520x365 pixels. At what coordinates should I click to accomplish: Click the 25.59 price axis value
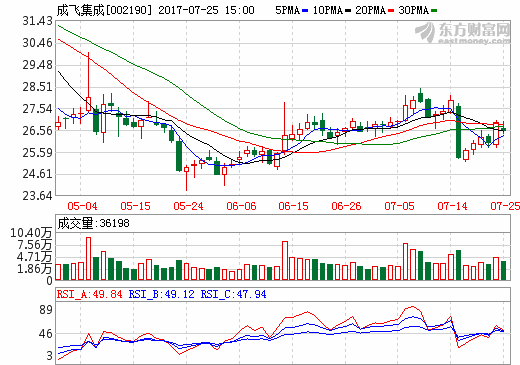point(38,153)
